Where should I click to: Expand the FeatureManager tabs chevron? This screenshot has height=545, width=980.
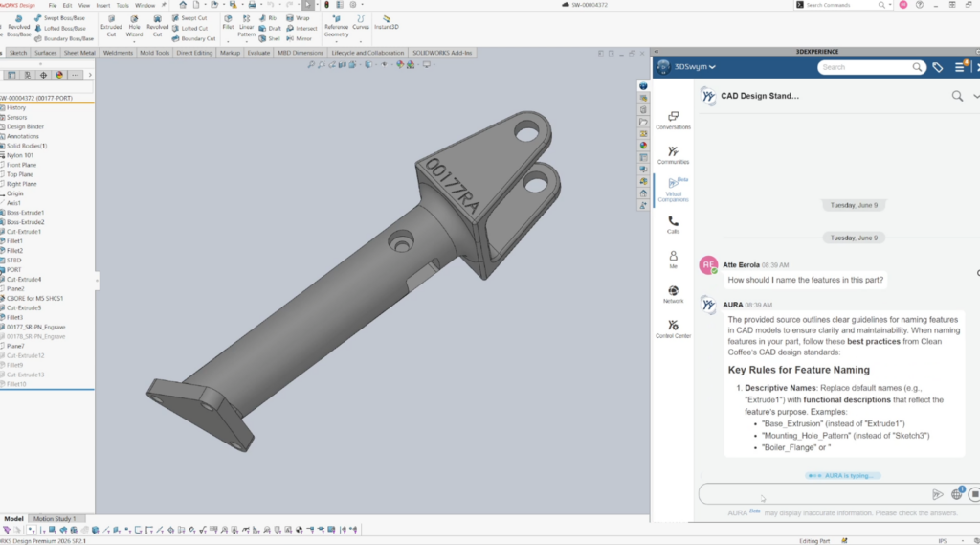(89, 75)
